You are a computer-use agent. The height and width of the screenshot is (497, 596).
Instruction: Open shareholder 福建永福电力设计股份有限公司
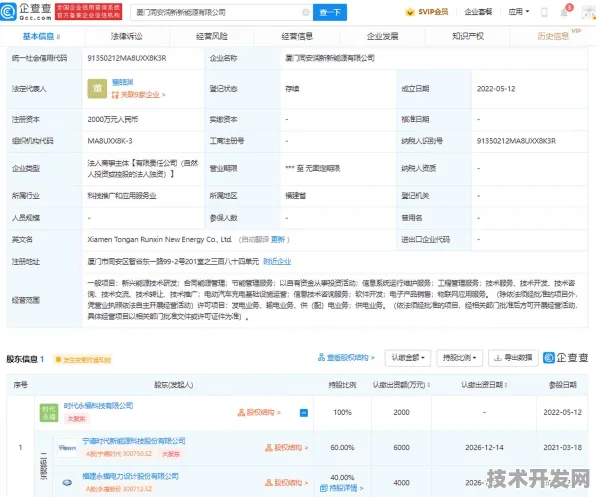(x=130, y=476)
